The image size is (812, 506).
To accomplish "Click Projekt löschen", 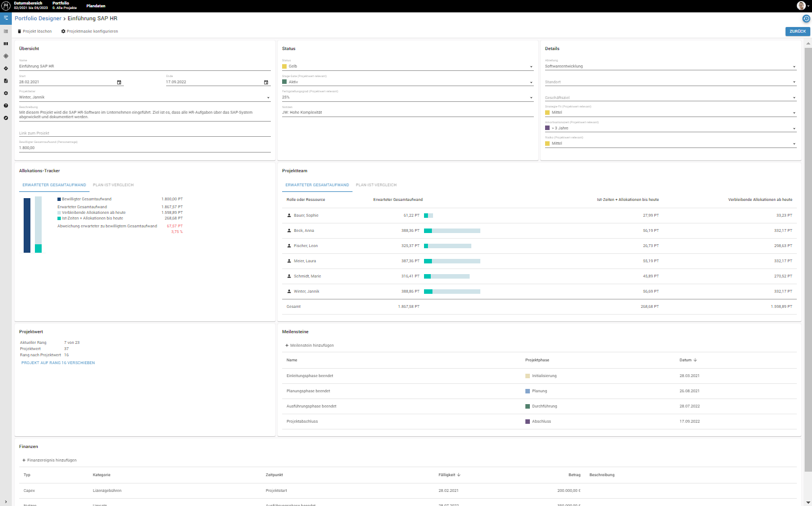I will [34, 32].
